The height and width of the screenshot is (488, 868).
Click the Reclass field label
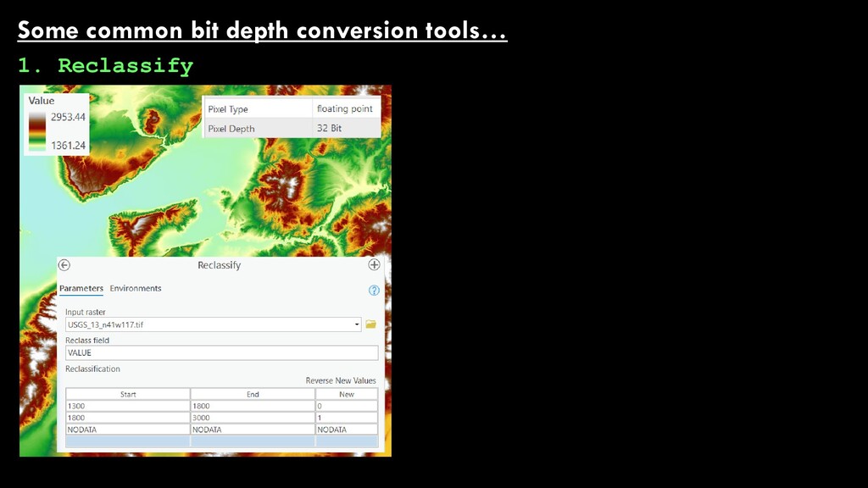(87, 341)
